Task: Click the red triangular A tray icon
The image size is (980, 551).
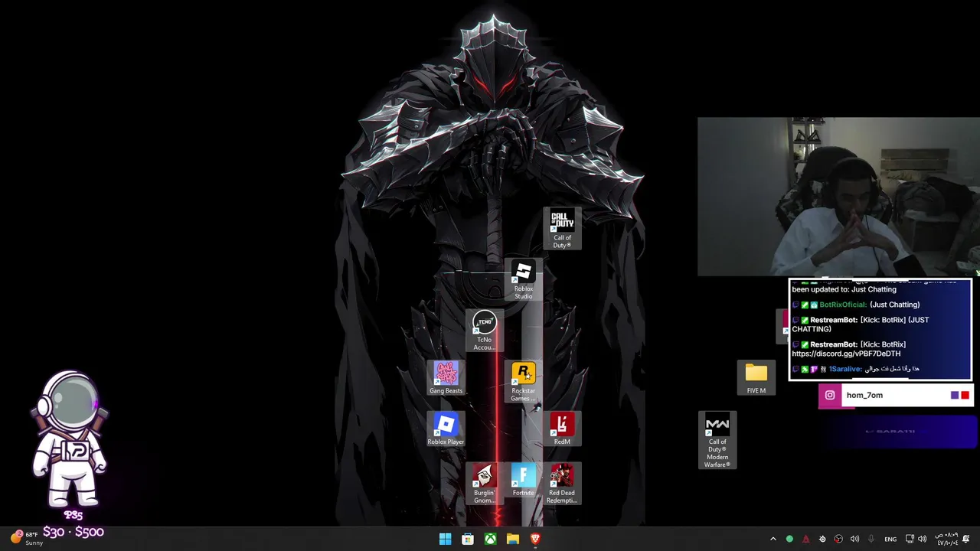Action: [805, 539]
